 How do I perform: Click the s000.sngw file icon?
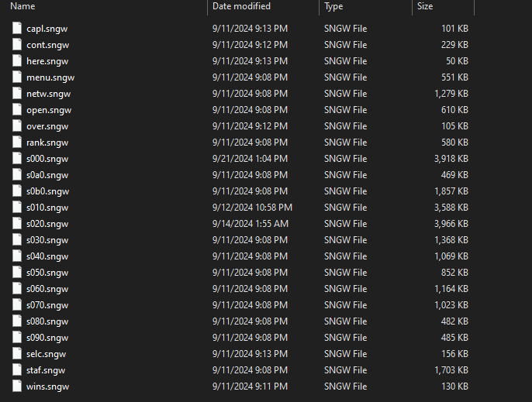pyautogui.click(x=18, y=159)
